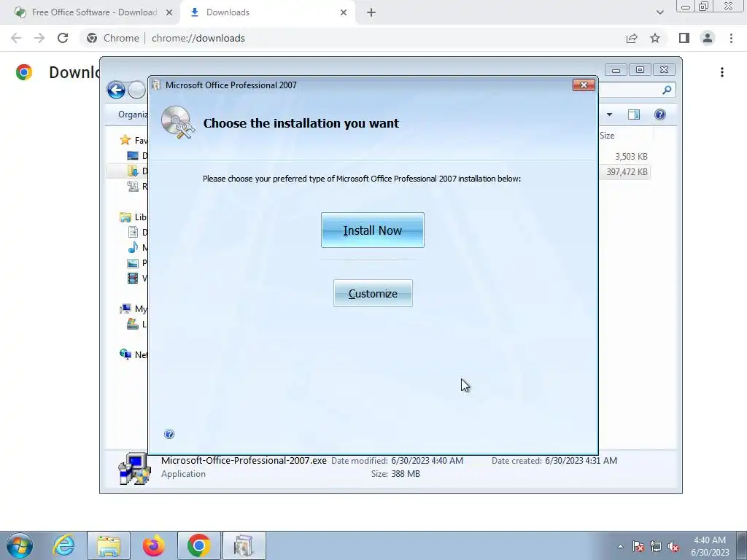This screenshot has width=747, height=560.
Task: Open network tray icon
Action: tap(656, 546)
